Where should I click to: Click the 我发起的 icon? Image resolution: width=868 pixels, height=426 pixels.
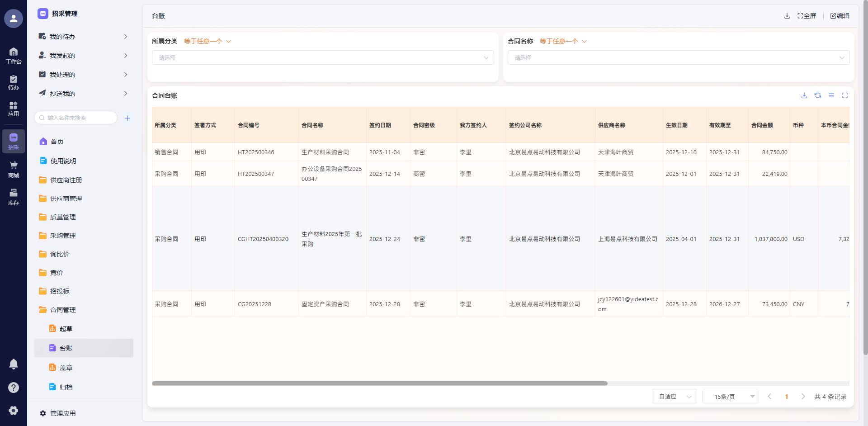(x=42, y=55)
